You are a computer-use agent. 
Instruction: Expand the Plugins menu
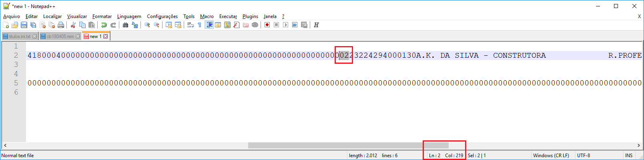pyautogui.click(x=250, y=16)
